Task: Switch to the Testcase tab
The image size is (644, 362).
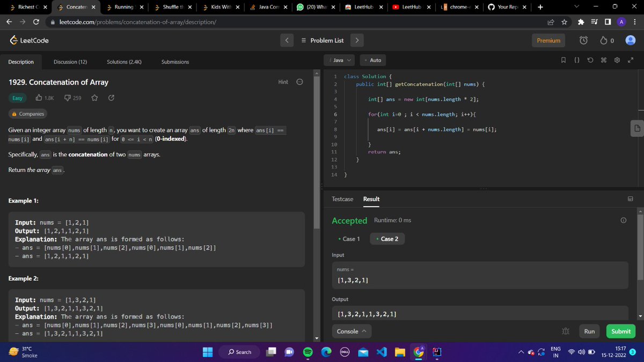Action: (x=342, y=199)
